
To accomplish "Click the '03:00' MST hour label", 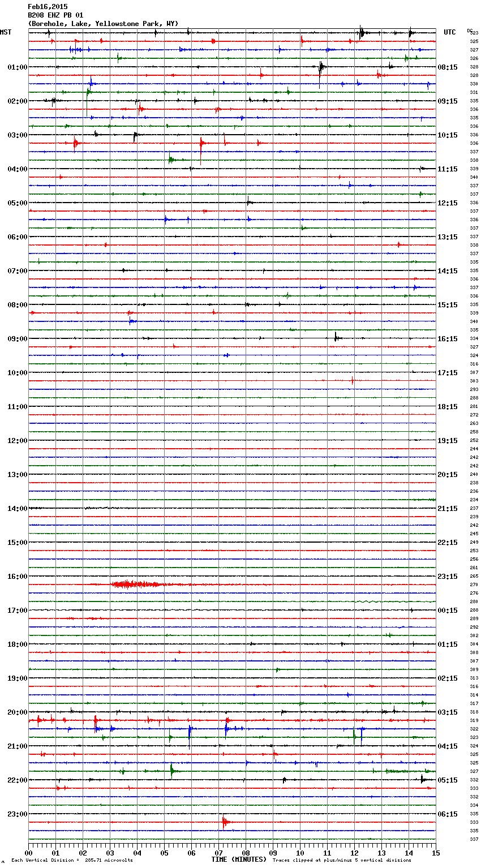I will tap(18, 135).
